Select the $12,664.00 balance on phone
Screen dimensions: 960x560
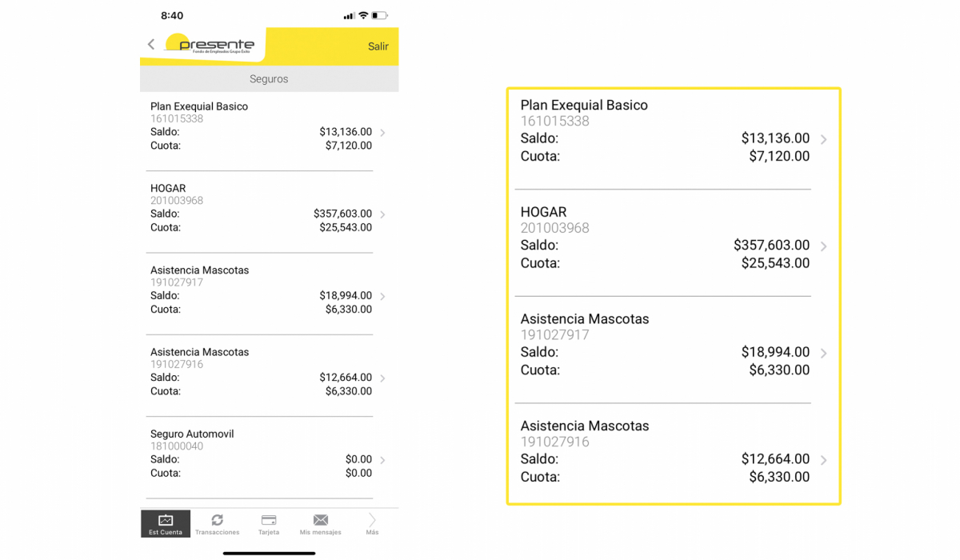346,378
